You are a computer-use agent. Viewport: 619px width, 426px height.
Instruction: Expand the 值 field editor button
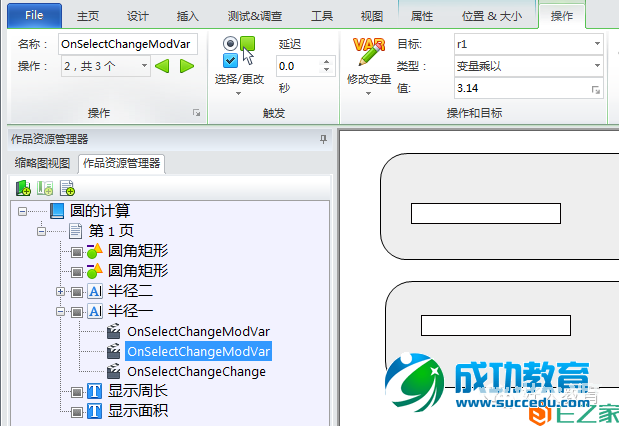(x=596, y=90)
